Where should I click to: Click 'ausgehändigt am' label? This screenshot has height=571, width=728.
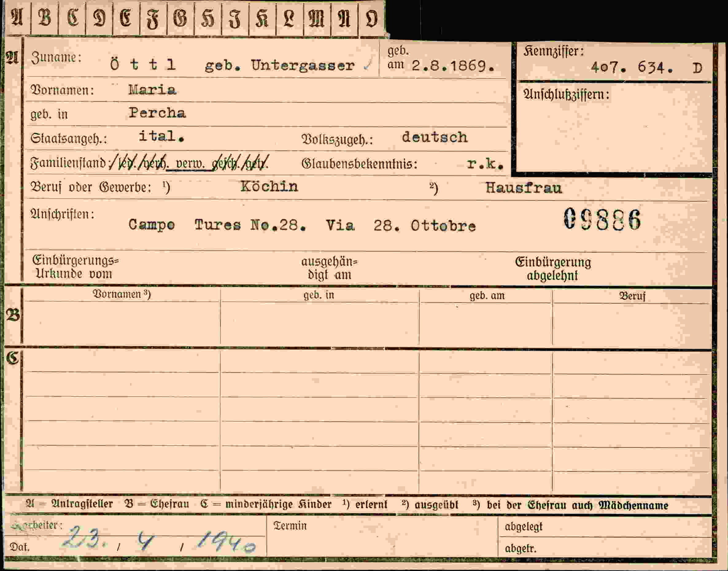click(329, 268)
